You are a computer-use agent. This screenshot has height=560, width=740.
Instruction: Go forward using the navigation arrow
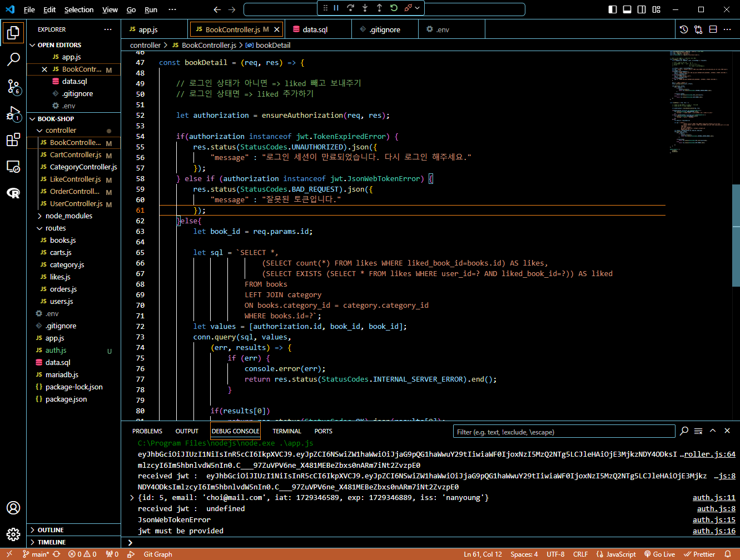click(232, 9)
